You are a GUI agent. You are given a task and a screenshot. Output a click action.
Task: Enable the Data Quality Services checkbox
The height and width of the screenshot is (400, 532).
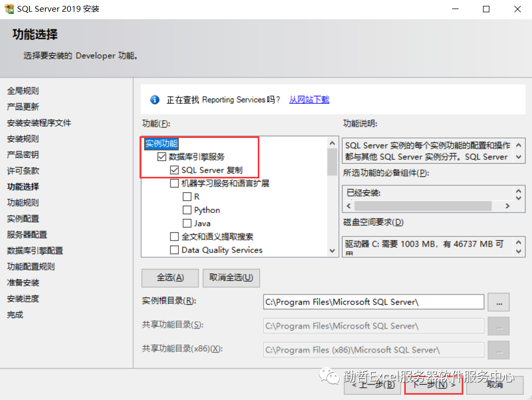(174, 250)
